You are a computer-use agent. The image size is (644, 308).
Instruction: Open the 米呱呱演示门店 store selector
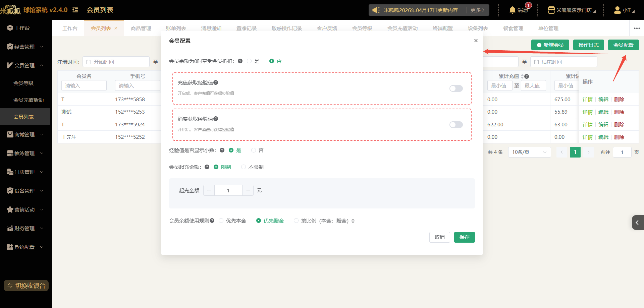coord(572,10)
